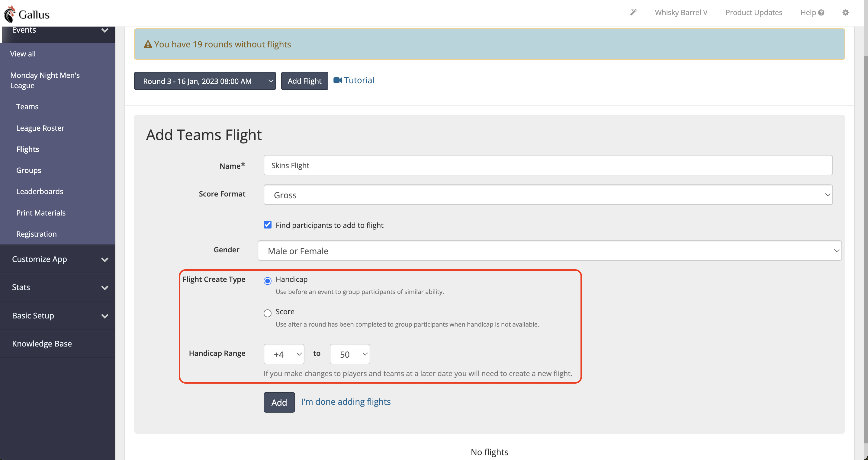Open Registration in sidebar
This screenshot has height=460, width=868.
coord(36,234)
